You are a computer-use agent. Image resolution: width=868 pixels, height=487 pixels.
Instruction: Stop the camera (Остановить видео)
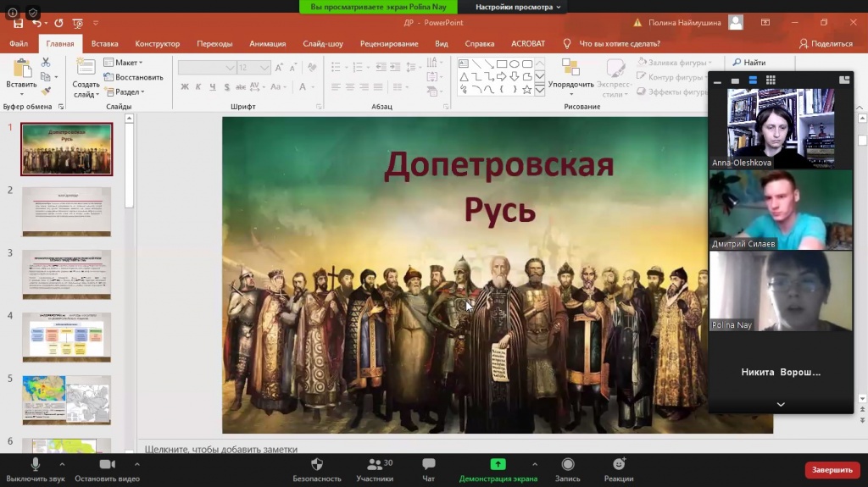(x=107, y=465)
